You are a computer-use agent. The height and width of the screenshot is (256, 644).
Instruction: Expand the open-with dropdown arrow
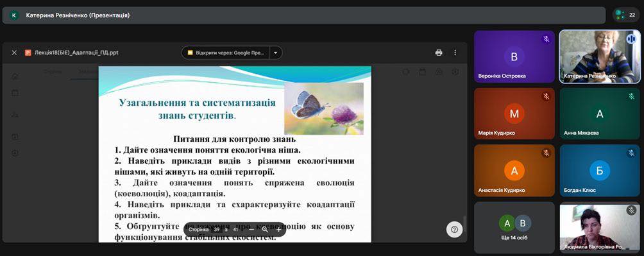(x=276, y=53)
